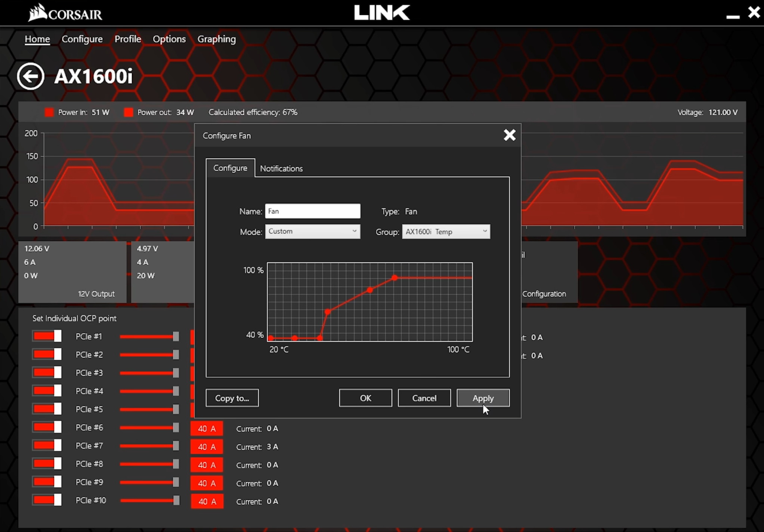The height and width of the screenshot is (532, 764).
Task: Click the PCIe #10 OCP slider handle
Action: [176, 500]
